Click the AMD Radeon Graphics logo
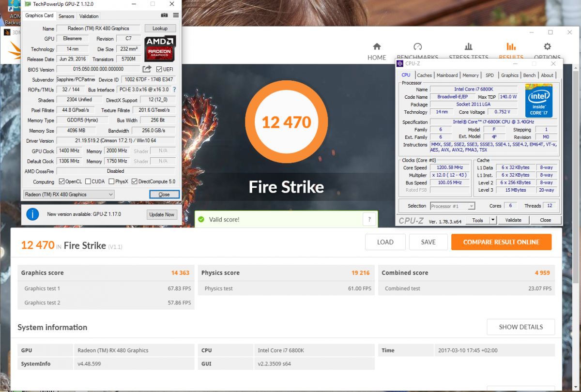581x392 pixels. pos(160,49)
